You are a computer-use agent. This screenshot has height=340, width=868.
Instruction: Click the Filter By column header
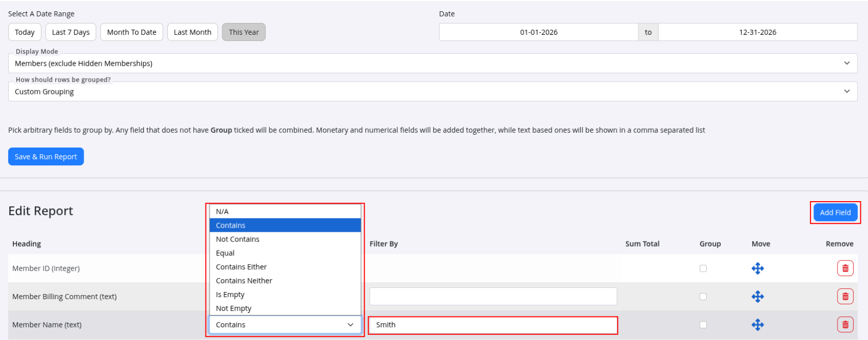384,244
